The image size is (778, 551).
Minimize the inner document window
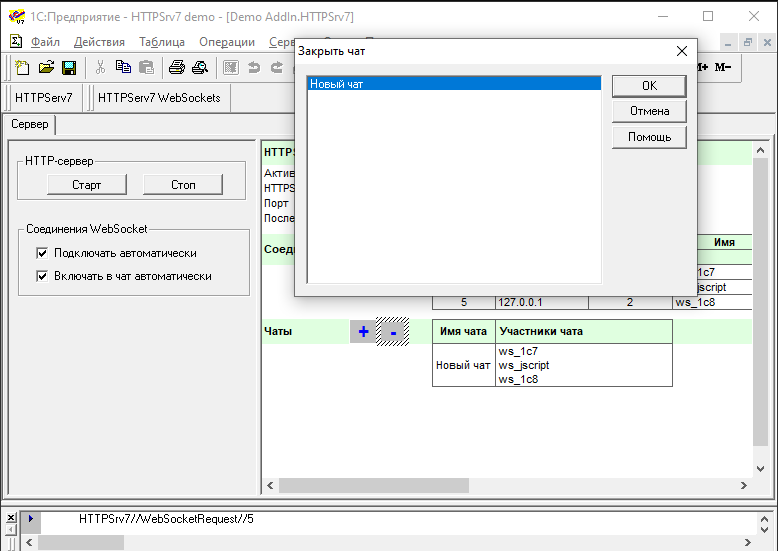tap(728, 43)
